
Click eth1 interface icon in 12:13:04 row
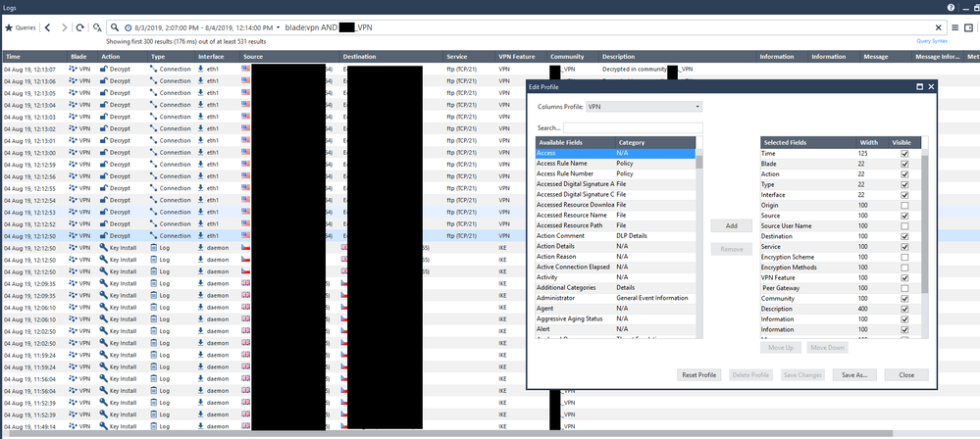pos(201,105)
